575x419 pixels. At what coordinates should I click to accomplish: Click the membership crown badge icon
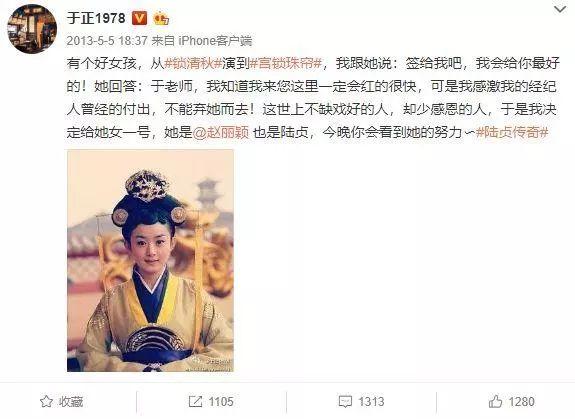[161, 18]
